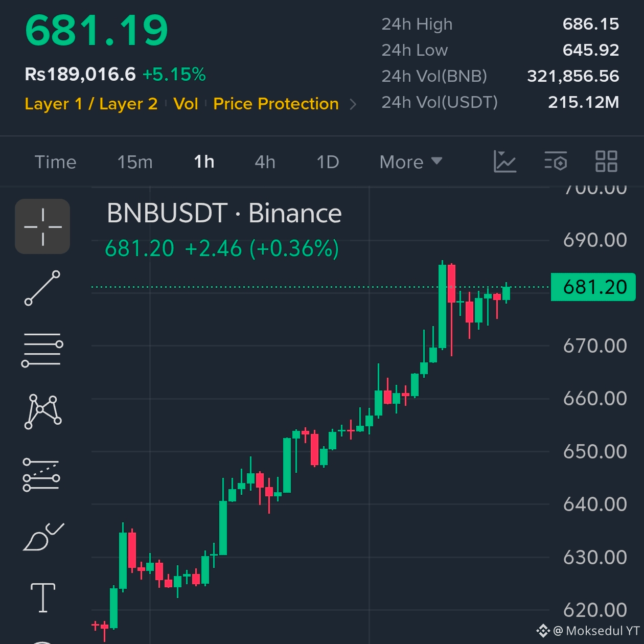Click the 24h Low value 645.92
The height and width of the screenshot is (644, 644).
pos(591,50)
